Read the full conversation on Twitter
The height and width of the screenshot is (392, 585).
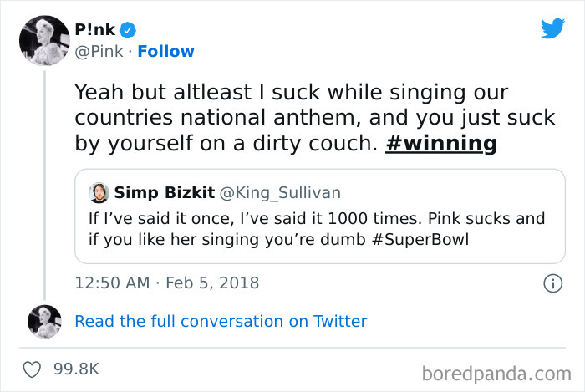coord(221,321)
